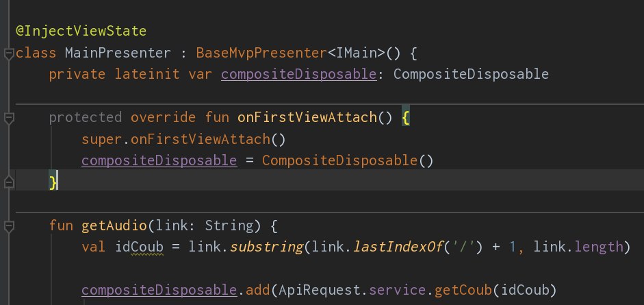Click the protected modifier keyword
Screen dimensions: 644x305
[85, 118]
